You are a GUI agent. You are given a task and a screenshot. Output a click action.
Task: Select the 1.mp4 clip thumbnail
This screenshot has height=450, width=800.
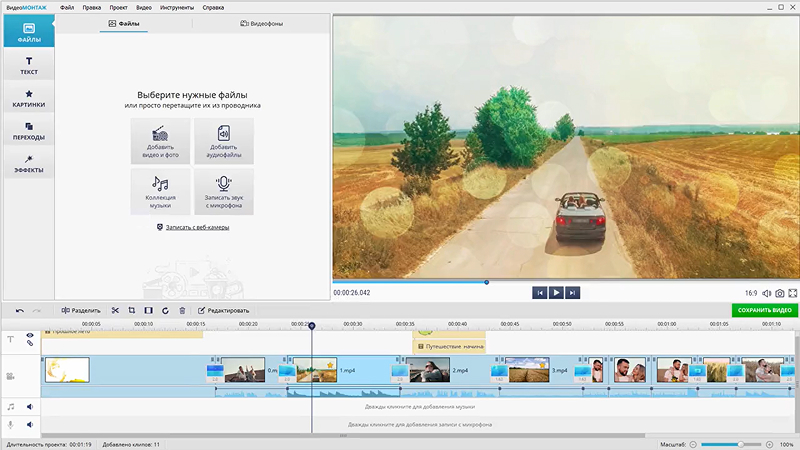pyautogui.click(x=316, y=370)
